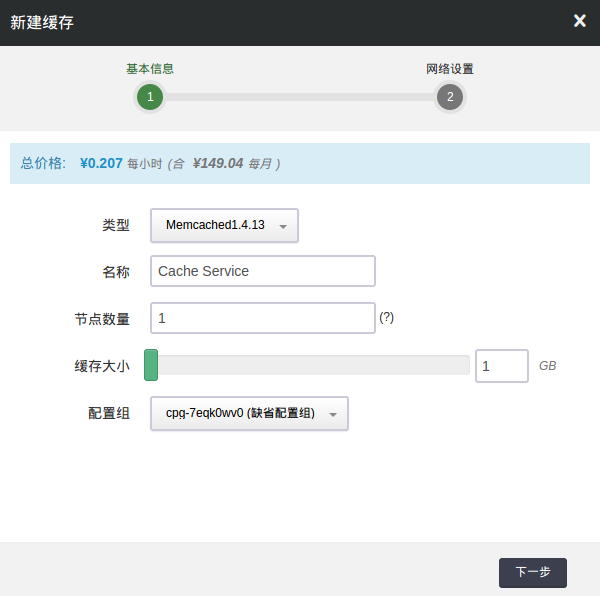
Task: Click the green 缓存大小 slider handle
Action: click(x=151, y=365)
